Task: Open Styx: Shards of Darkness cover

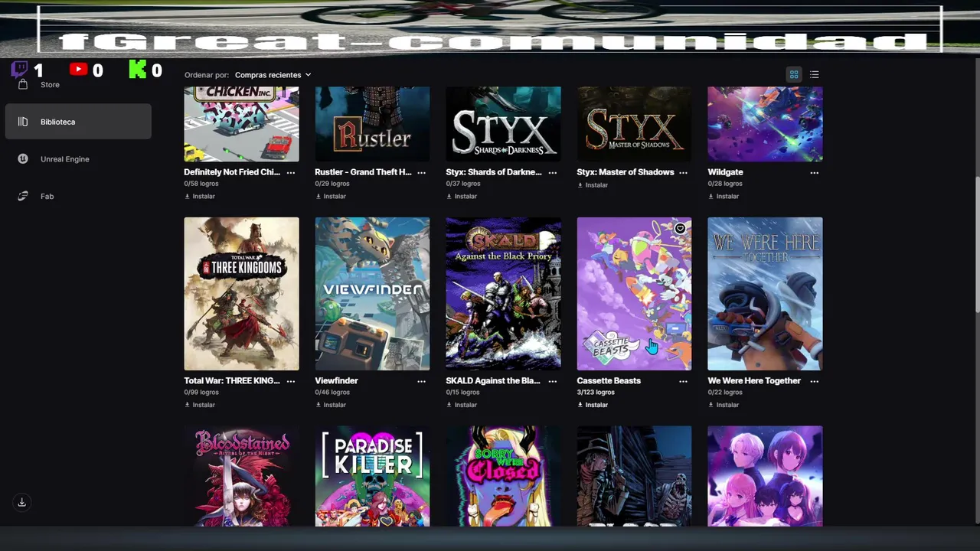Action: (x=503, y=124)
